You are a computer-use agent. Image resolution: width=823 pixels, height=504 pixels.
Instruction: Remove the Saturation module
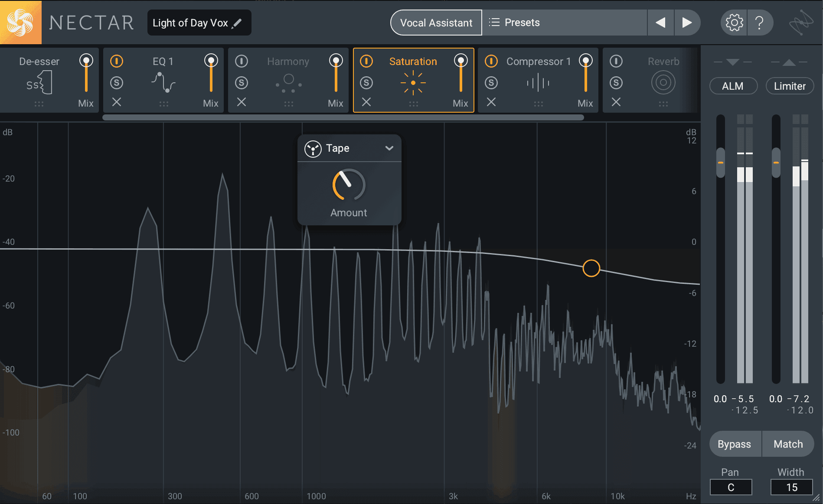coord(366,102)
